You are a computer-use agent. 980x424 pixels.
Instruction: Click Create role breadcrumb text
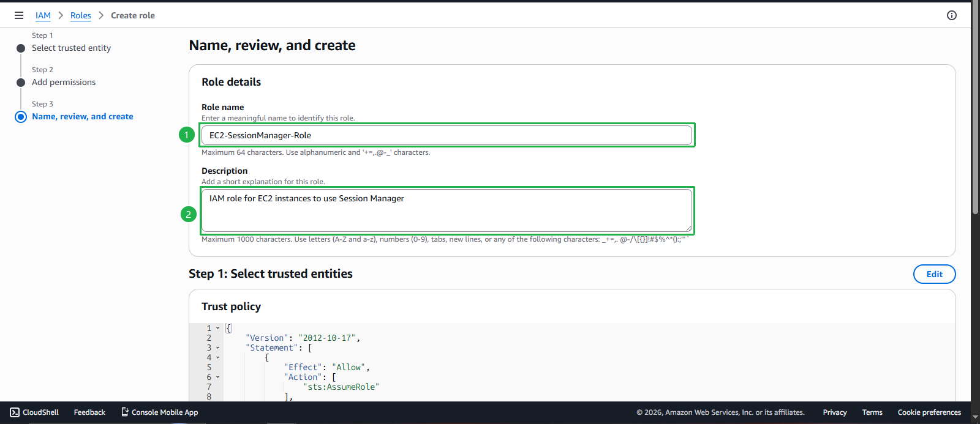tap(133, 15)
